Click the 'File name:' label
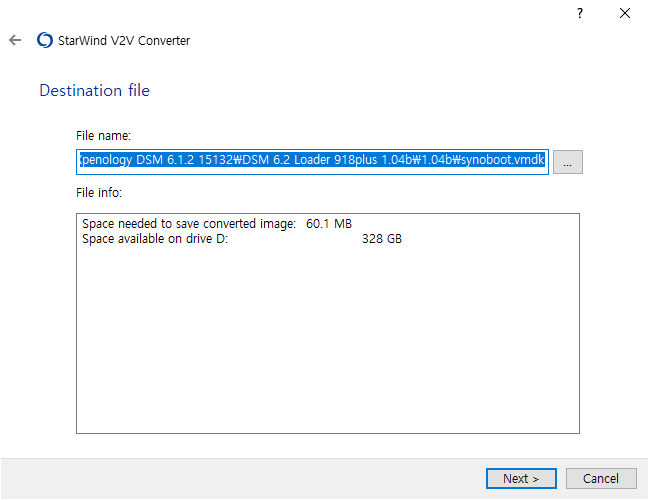The image size is (649, 500). [x=103, y=136]
